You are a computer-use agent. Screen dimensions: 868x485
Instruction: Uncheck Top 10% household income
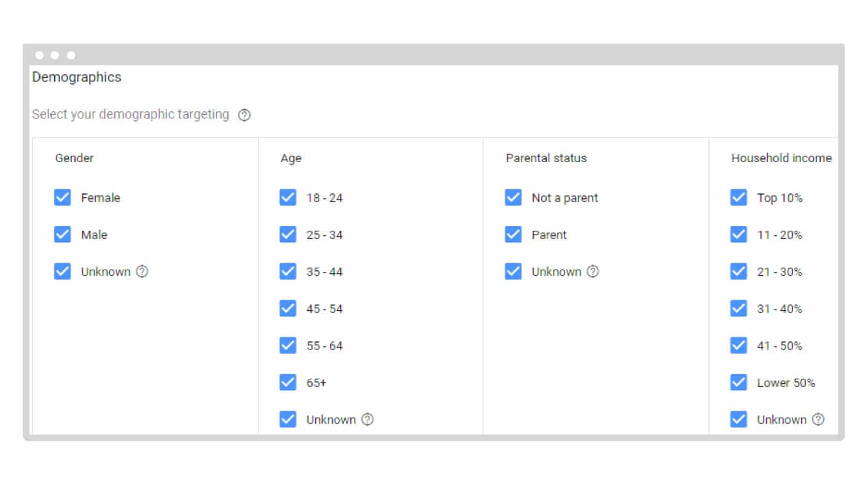[739, 198]
